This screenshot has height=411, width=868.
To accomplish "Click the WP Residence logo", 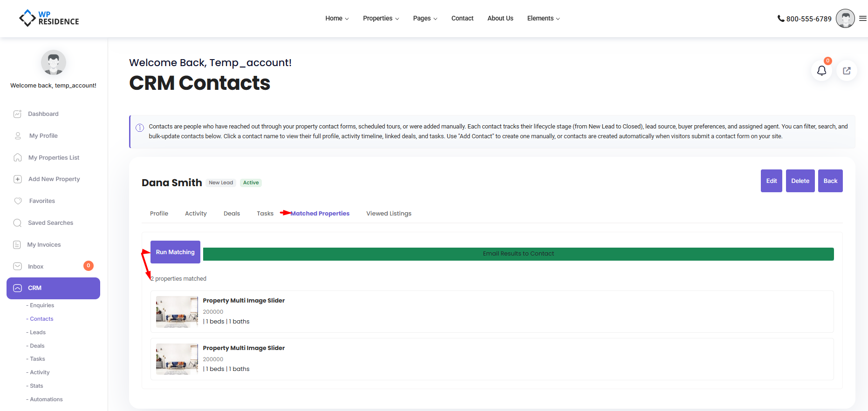I will 49,18.
